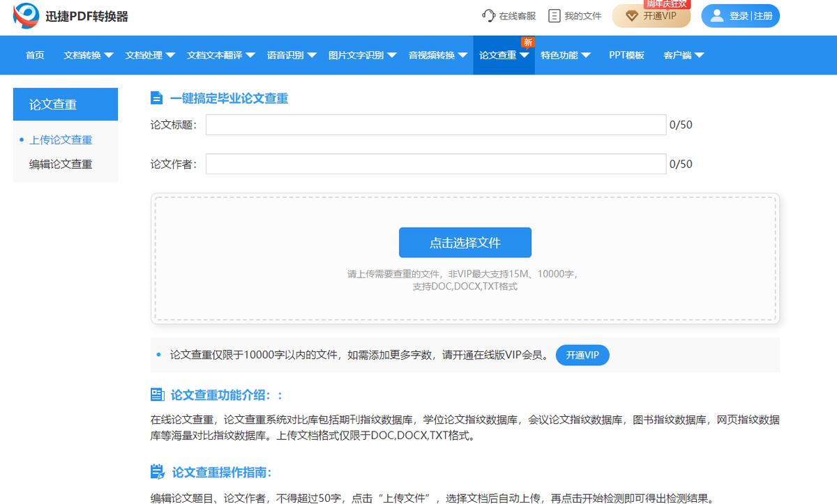Go to the 首页 menu item

pos(34,55)
